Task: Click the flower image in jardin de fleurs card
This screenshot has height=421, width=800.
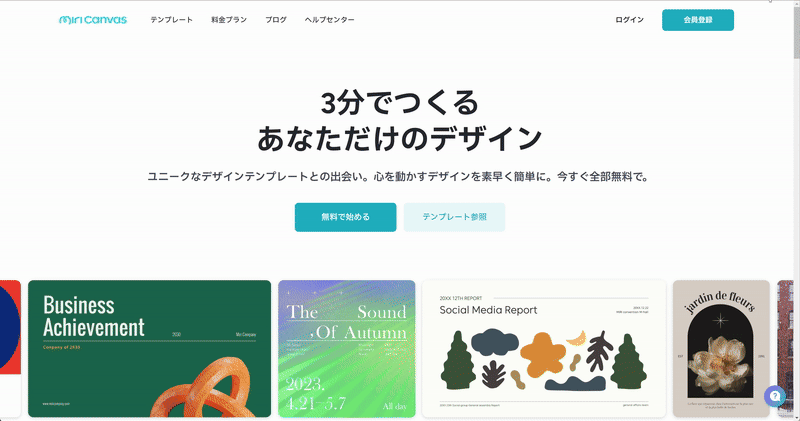Action: tap(720, 365)
